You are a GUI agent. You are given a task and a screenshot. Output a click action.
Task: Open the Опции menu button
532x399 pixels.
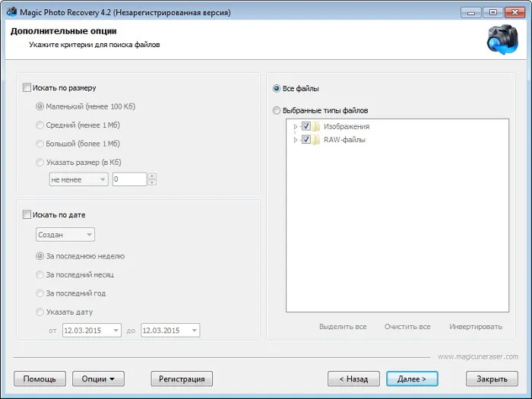coord(98,379)
